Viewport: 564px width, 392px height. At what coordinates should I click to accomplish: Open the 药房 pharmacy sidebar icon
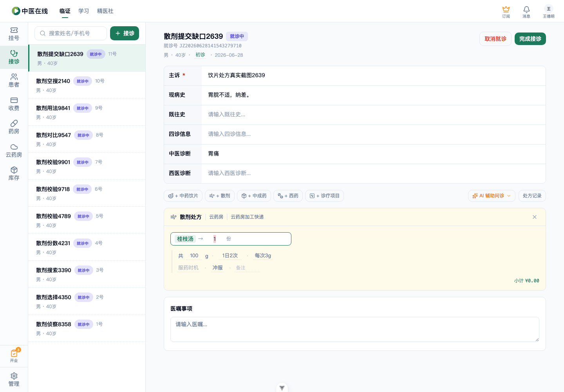[x=14, y=127]
